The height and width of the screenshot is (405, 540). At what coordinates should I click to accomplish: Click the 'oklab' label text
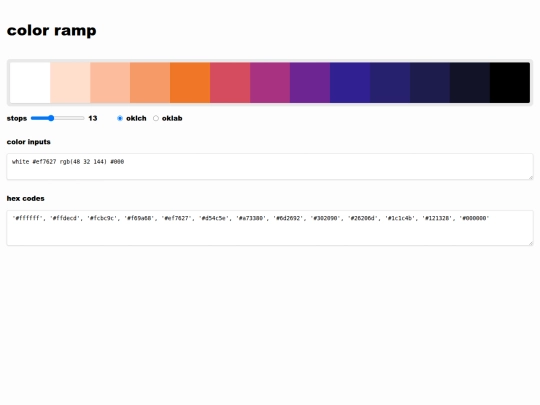pyautogui.click(x=172, y=118)
